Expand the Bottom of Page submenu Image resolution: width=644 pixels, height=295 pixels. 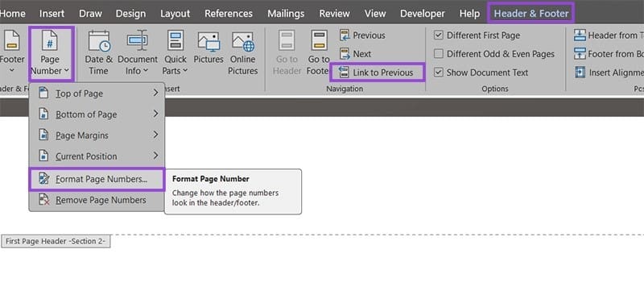pos(97,114)
